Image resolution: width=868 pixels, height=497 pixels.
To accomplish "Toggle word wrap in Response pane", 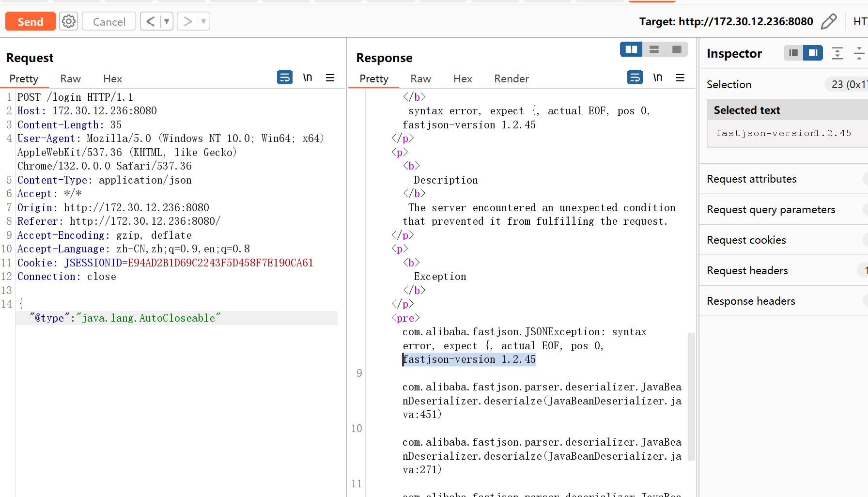I will tap(635, 77).
